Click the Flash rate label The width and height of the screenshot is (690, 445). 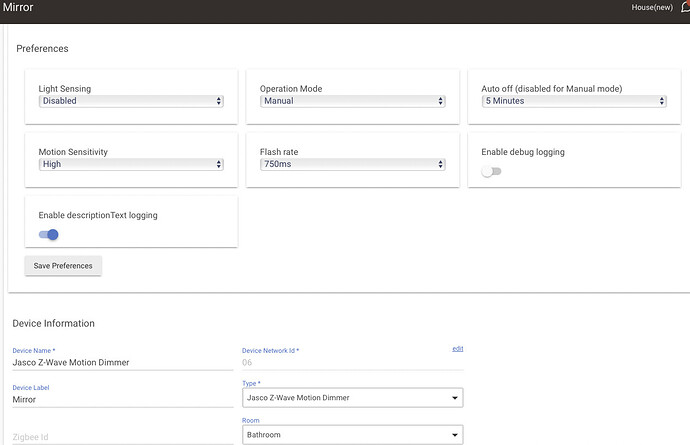[x=279, y=152]
